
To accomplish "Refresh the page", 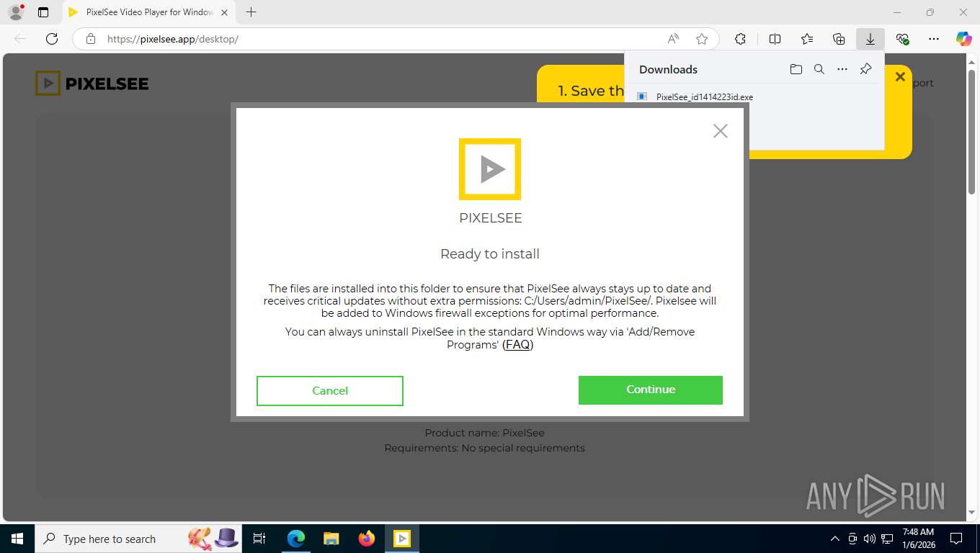I will (52, 39).
